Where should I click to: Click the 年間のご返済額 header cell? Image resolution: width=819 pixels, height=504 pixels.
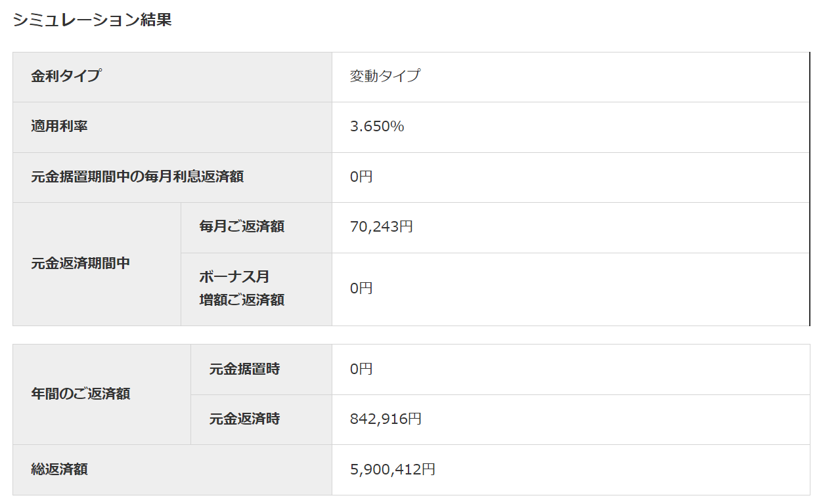[80, 394]
